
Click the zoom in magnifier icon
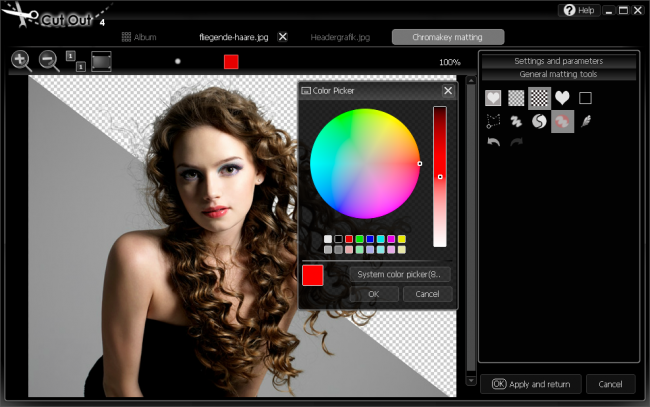[21, 61]
